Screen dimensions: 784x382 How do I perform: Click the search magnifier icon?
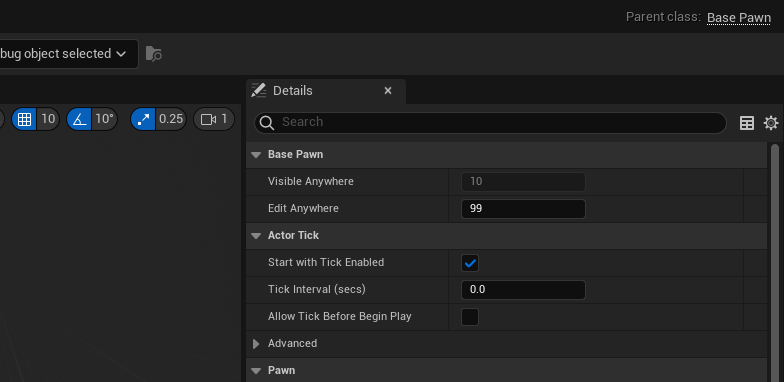[x=267, y=122]
